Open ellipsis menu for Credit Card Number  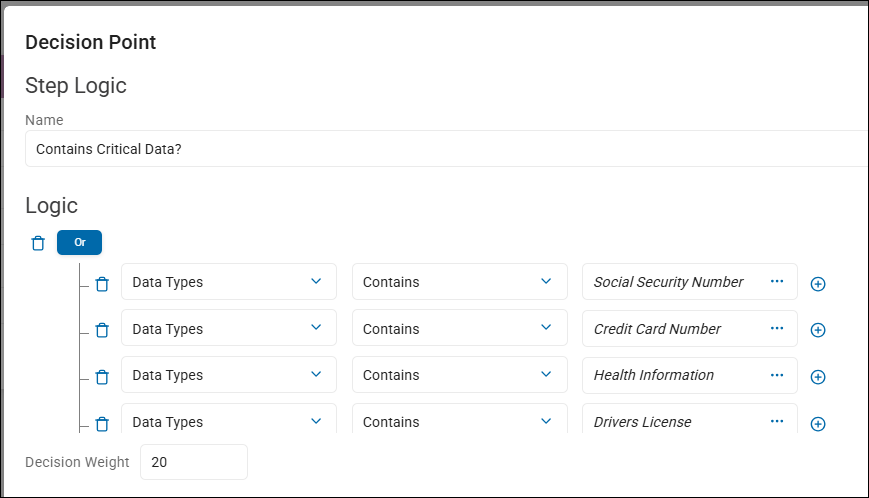pyautogui.click(x=777, y=329)
